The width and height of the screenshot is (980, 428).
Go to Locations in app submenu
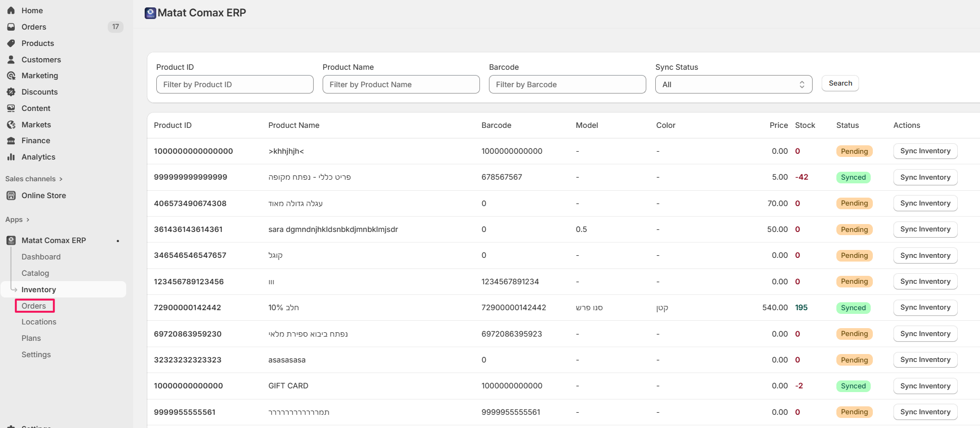pyautogui.click(x=39, y=322)
